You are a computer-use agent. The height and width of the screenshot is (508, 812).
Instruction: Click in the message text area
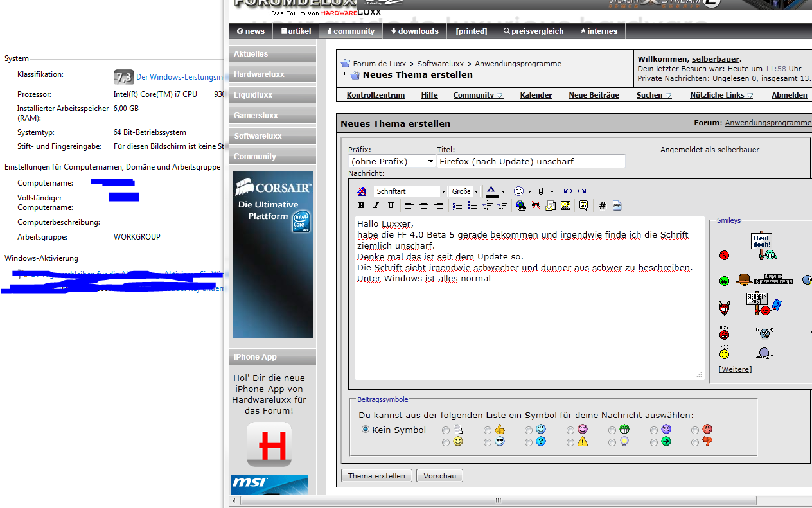[x=529, y=297]
